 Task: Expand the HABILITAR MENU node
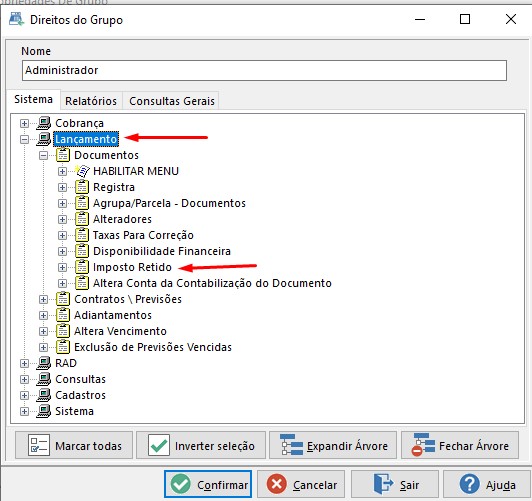(62, 171)
